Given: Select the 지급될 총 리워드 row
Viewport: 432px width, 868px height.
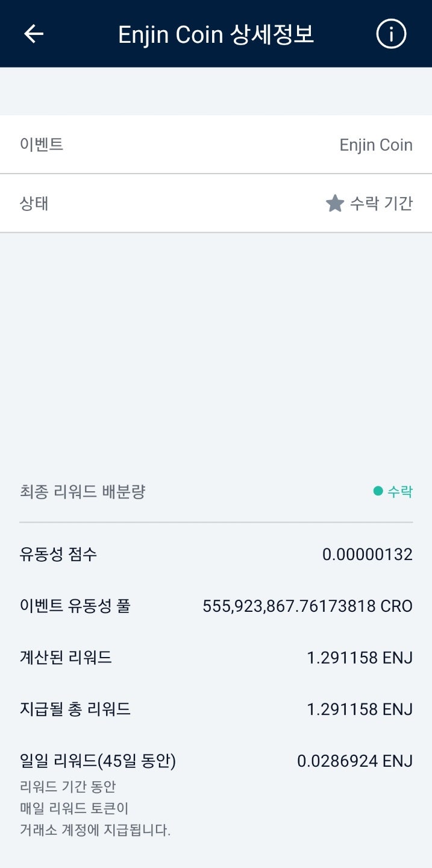Looking at the screenshot, I should coord(216,709).
